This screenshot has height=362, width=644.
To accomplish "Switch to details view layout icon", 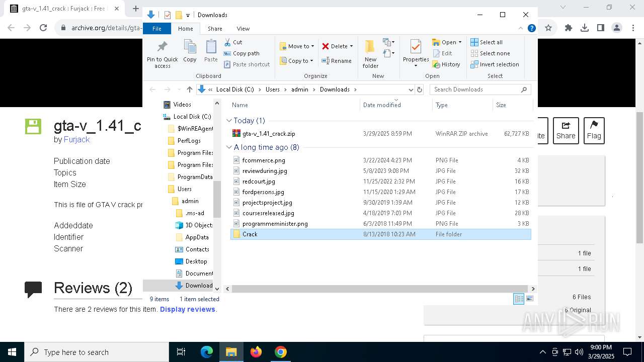I will (x=519, y=299).
